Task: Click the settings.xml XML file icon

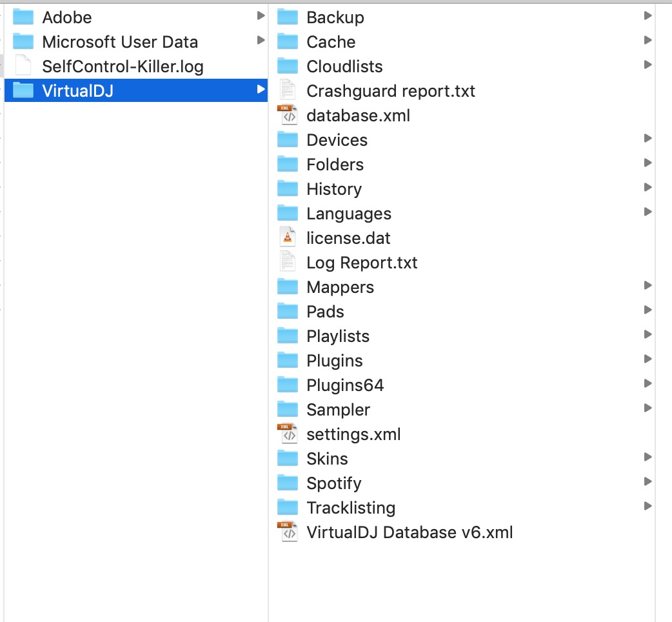Action: click(x=288, y=434)
